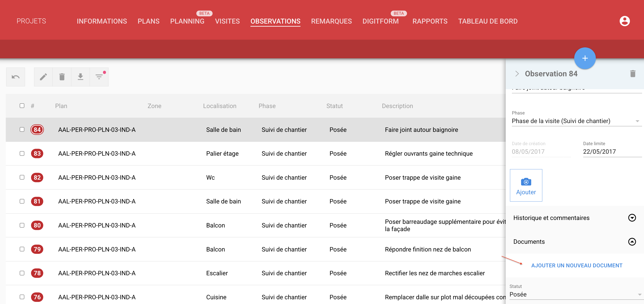
Task: Expand Historique et commentaires section
Action: [x=632, y=218]
